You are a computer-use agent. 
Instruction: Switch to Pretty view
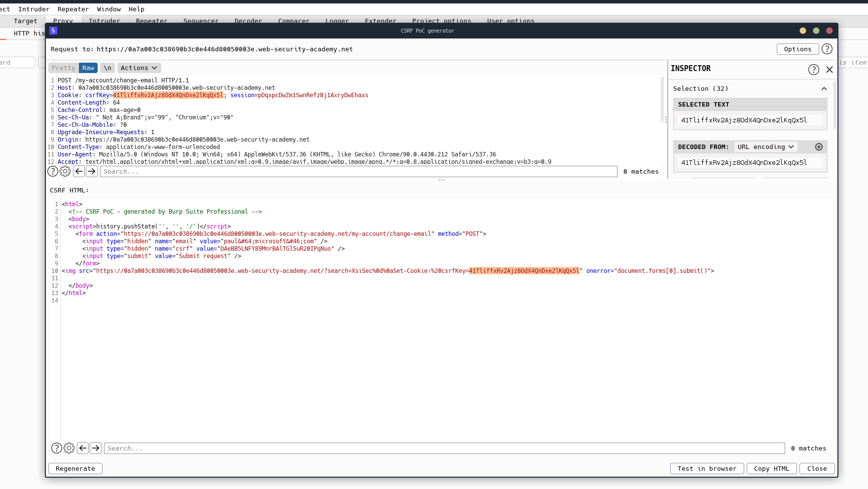pyautogui.click(x=64, y=68)
